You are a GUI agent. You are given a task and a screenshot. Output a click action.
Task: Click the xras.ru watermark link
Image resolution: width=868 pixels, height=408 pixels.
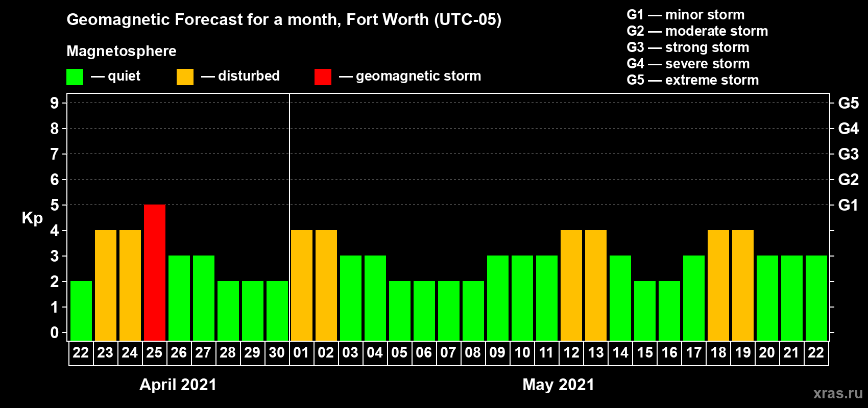point(837,393)
